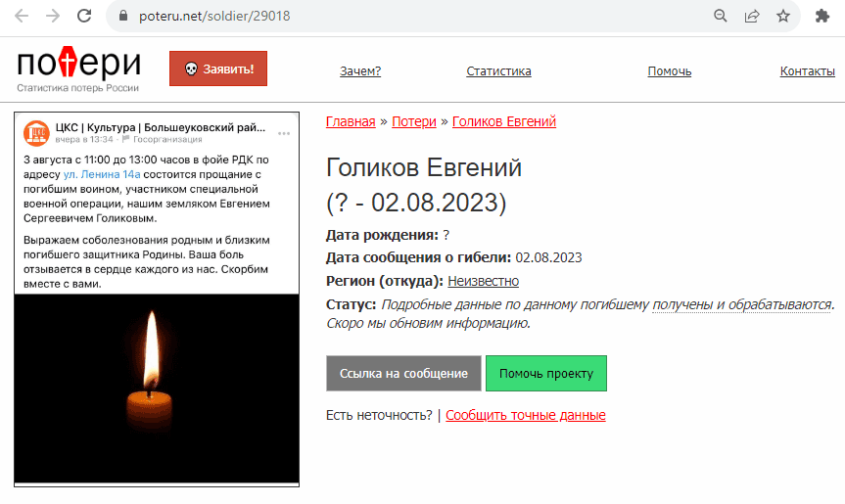
Task: Click the ЦКС community avatar icon
Action: pos(36,133)
